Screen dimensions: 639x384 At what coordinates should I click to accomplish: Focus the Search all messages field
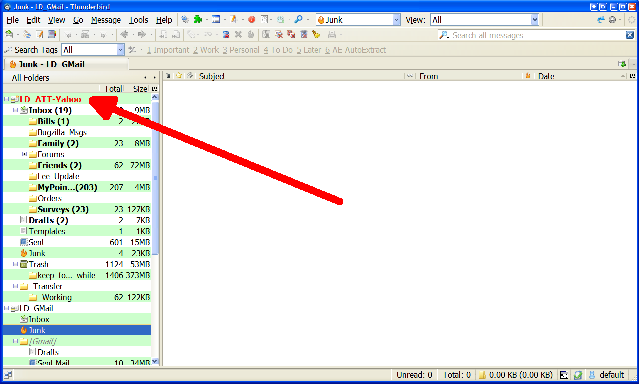537,35
